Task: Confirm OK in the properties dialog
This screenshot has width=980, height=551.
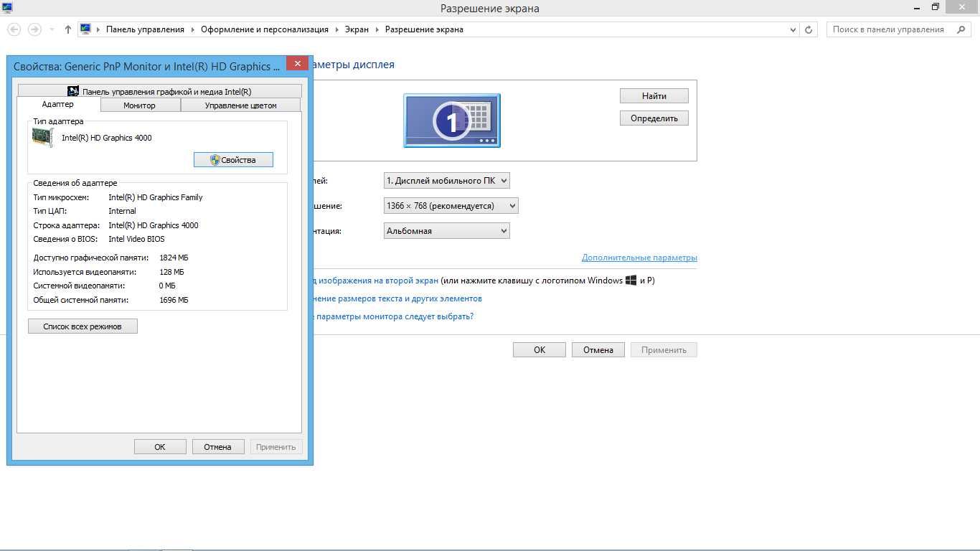Action: coord(160,447)
